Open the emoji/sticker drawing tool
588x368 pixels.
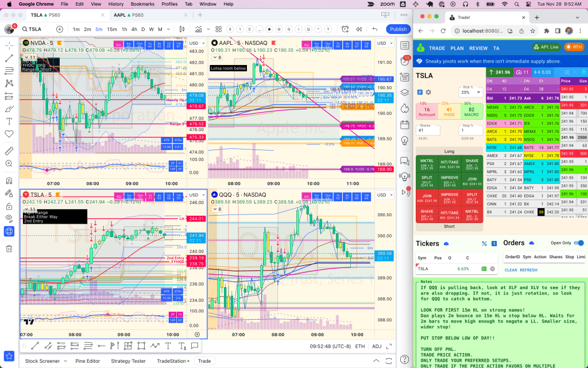8,133
